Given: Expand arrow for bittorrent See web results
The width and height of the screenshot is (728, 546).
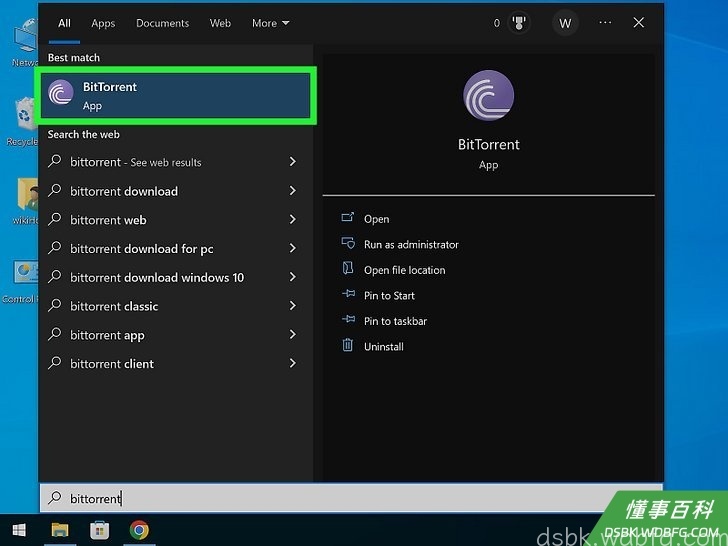Looking at the screenshot, I should pos(292,162).
